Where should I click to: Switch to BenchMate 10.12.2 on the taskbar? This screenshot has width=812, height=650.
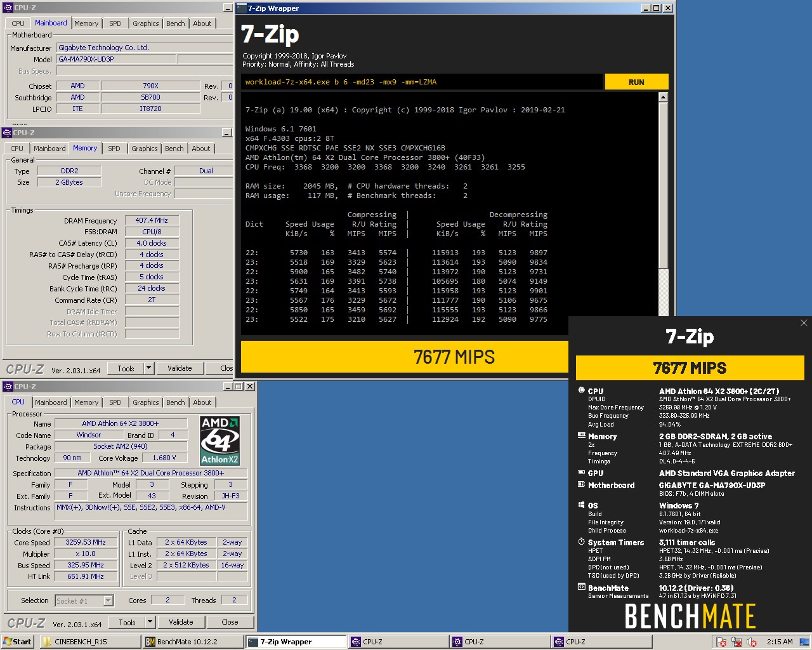(x=193, y=642)
